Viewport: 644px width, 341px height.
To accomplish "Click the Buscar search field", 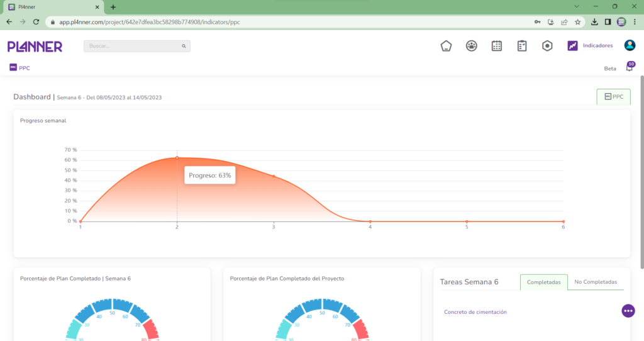I will coord(133,47).
